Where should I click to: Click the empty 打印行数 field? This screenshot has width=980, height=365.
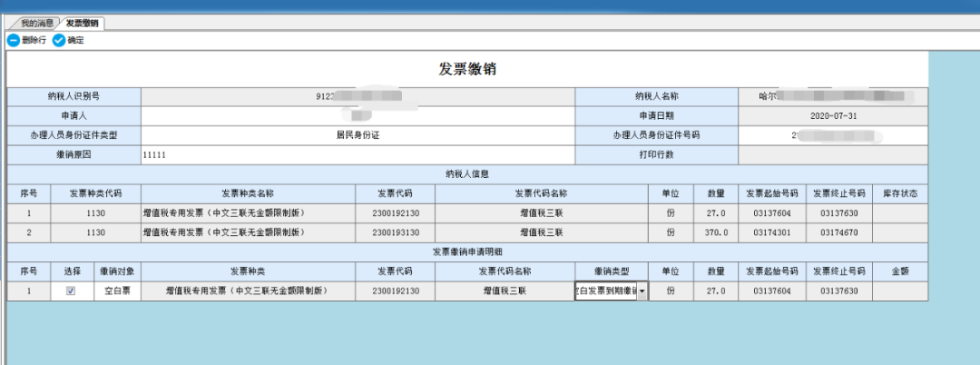click(x=832, y=154)
